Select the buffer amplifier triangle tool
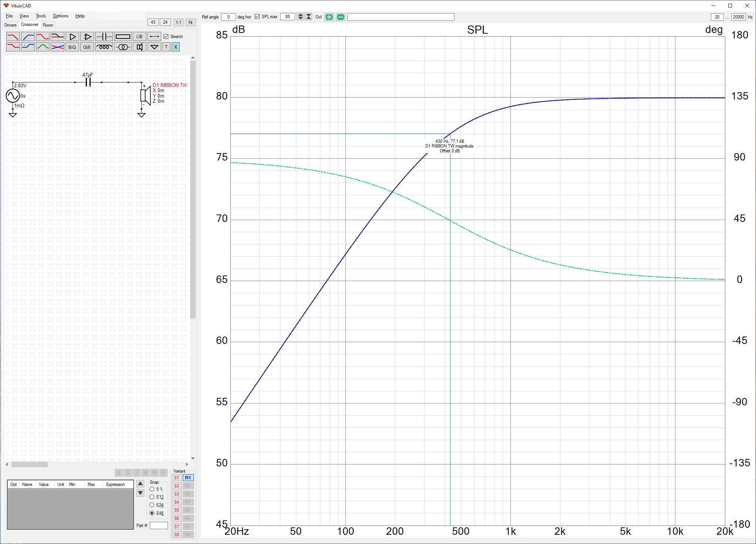 [72, 37]
